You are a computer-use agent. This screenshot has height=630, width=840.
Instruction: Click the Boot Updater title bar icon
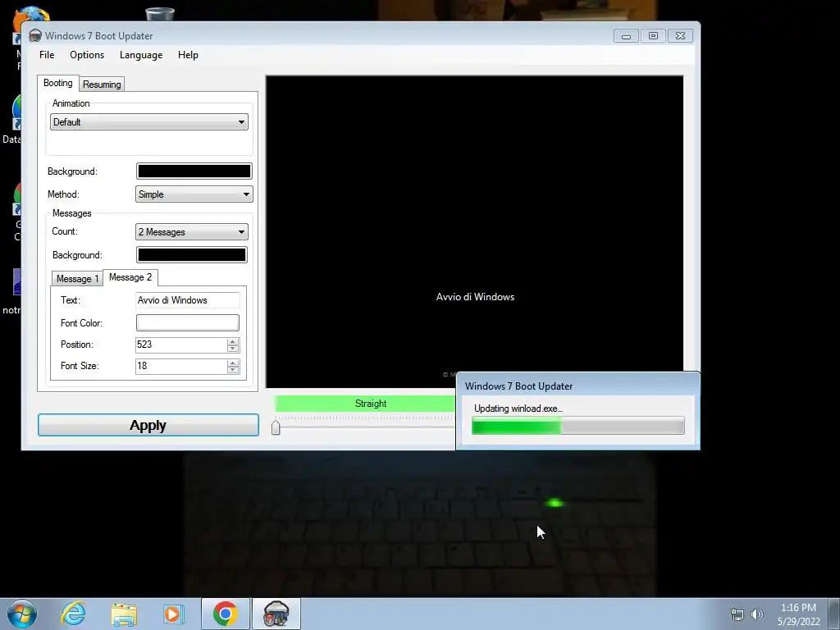click(35, 35)
